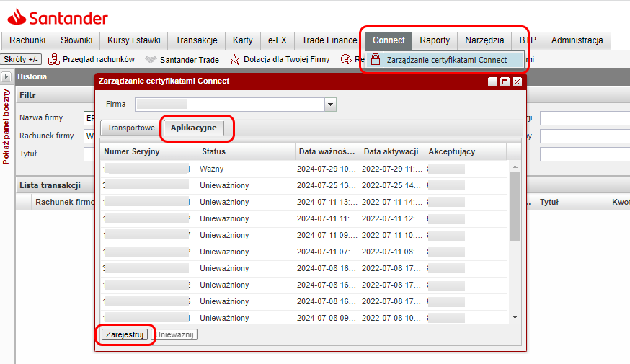Screen dimensions: 630x364
Task: Sort by Data aktywacji column header
Action: (391, 151)
